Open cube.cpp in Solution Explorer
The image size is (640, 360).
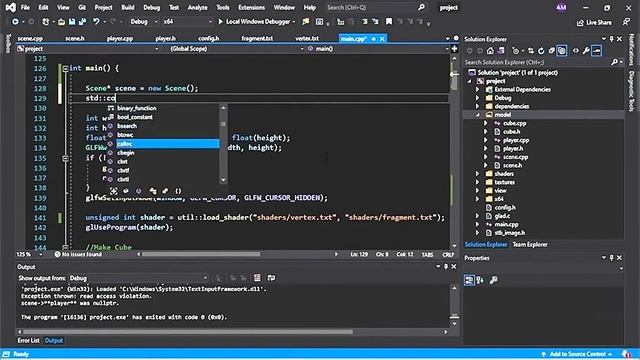click(x=514, y=123)
